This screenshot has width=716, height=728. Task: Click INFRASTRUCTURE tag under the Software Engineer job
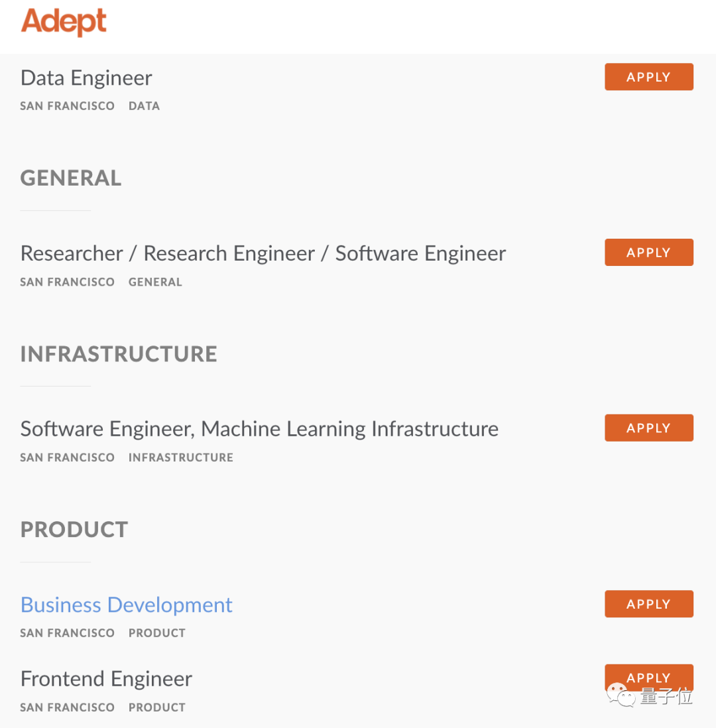point(181,457)
